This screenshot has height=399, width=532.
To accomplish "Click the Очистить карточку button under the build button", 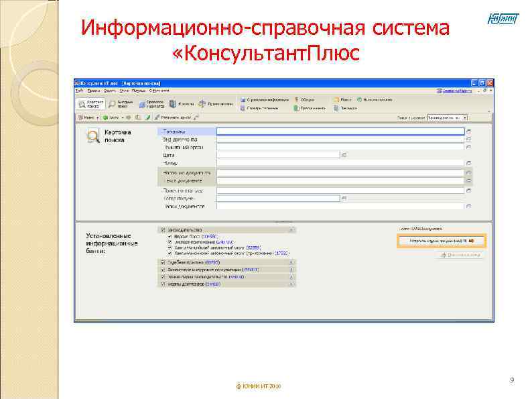I will pos(460,255).
